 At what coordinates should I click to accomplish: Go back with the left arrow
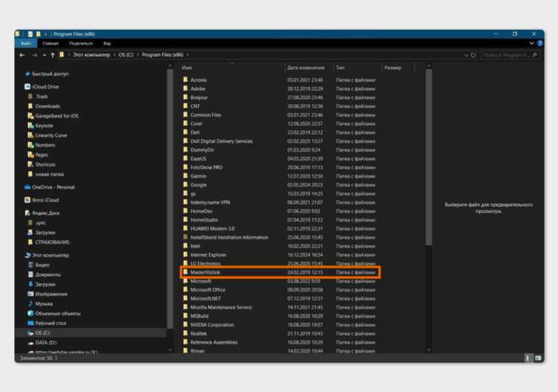pyautogui.click(x=22, y=55)
